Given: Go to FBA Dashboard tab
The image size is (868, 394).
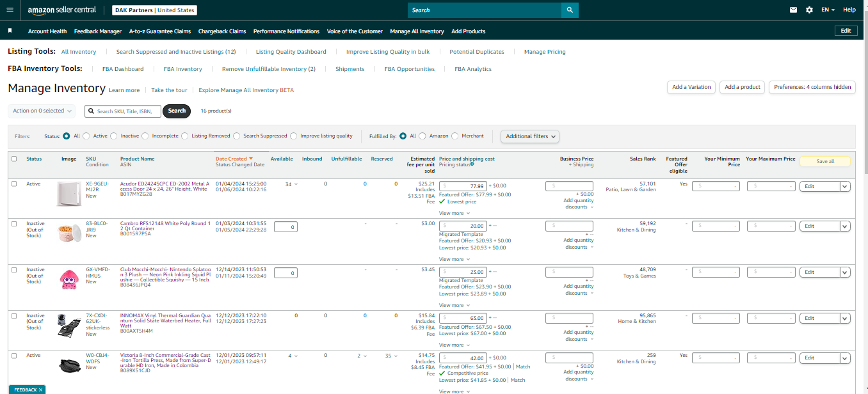Looking at the screenshot, I should [x=123, y=69].
